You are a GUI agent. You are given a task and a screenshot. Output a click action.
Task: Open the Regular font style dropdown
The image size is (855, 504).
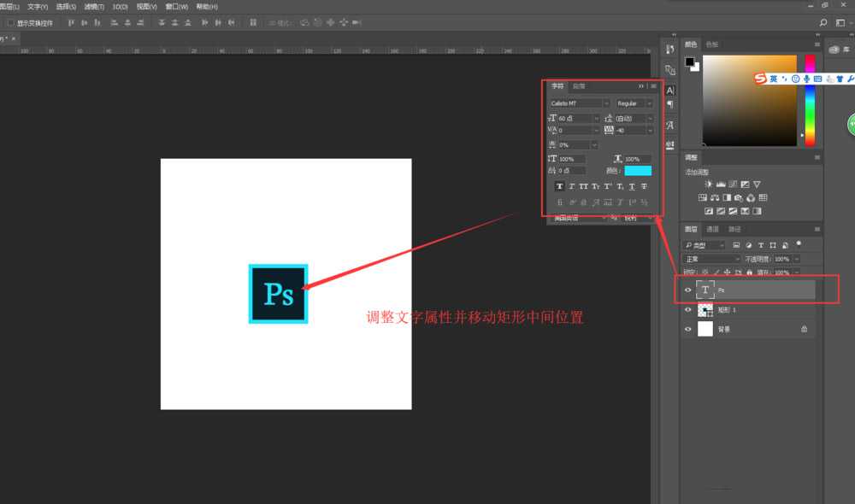pyautogui.click(x=634, y=103)
